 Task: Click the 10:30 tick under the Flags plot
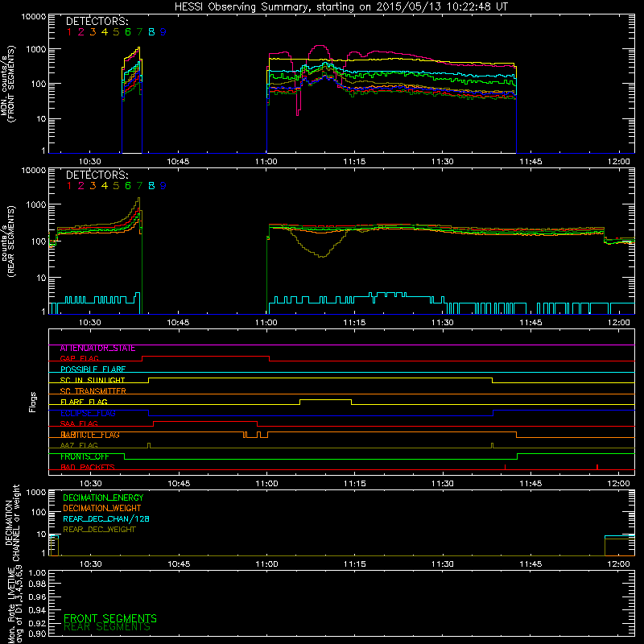pos(90,484)
